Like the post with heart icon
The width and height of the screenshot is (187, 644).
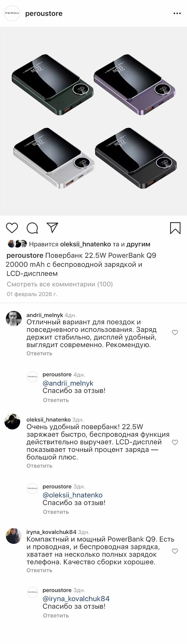pyautogui.click(x=12, y=228)
